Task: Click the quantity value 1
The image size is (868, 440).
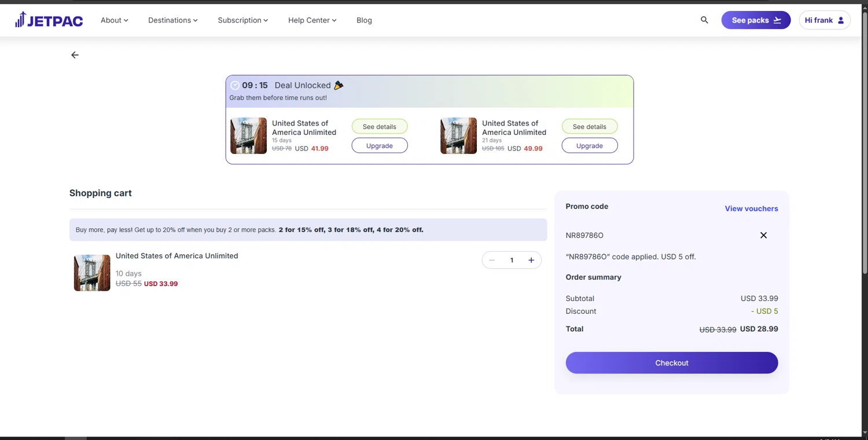Action: point(512,260)
